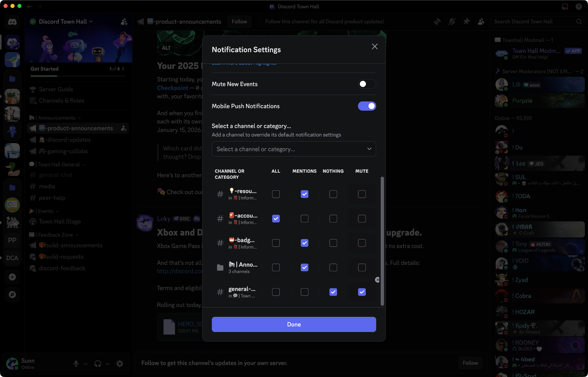Open the PP server icon
The image size is (588, 377).
click(12, 240)
